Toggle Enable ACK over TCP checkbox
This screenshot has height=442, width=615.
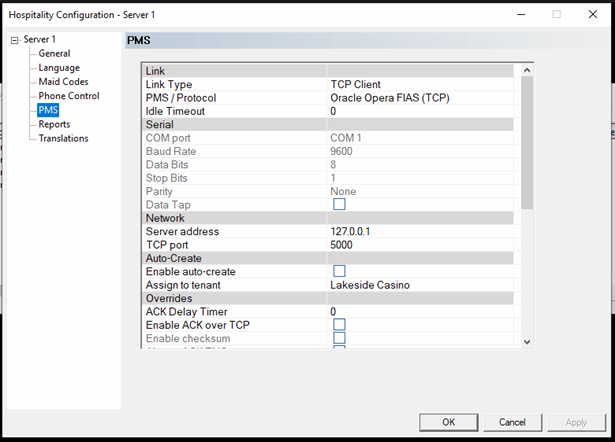click(x=339, y=324)
